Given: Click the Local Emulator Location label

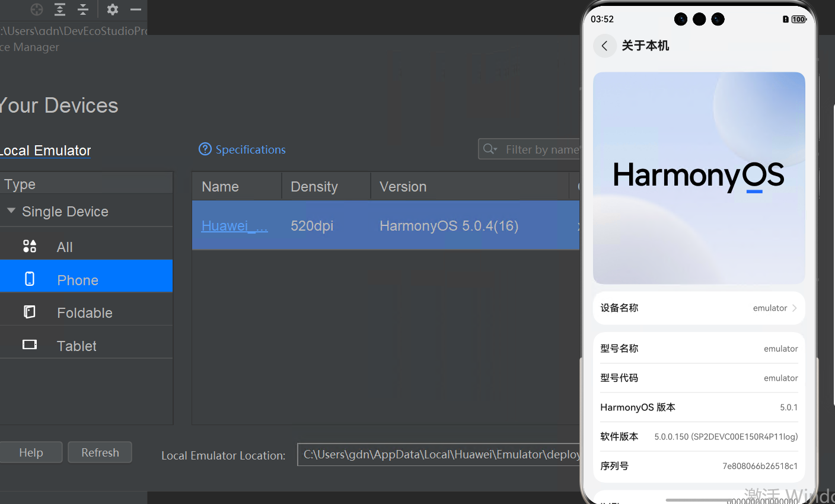Looking at the screenshot, I should pos(223,455).
